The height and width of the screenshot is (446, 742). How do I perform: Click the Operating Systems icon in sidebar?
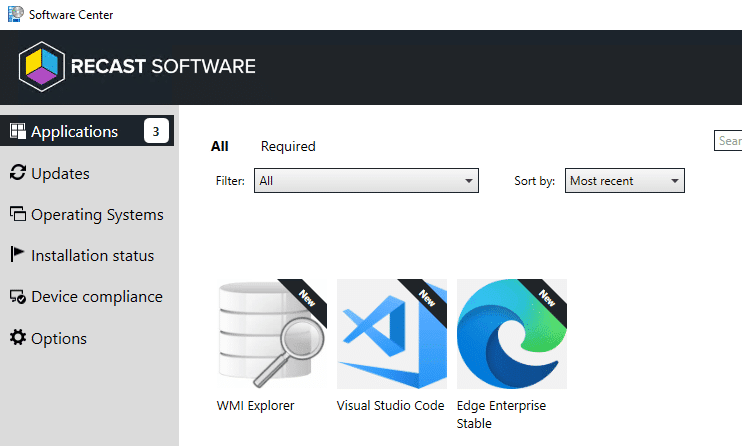click(17, 214)
